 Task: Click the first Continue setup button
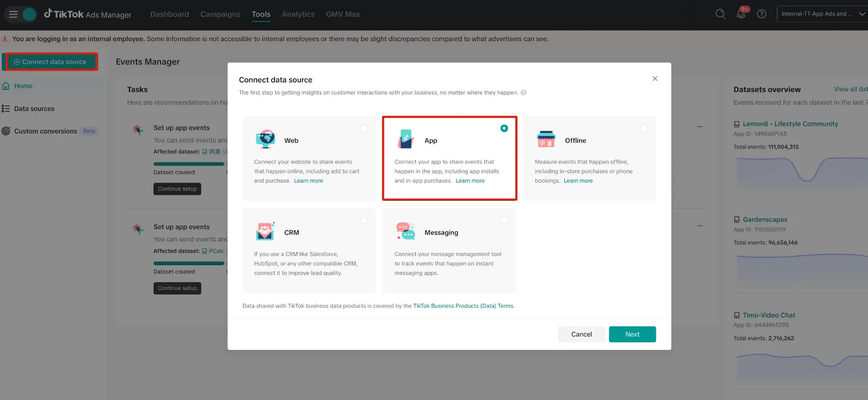(177, 189)
